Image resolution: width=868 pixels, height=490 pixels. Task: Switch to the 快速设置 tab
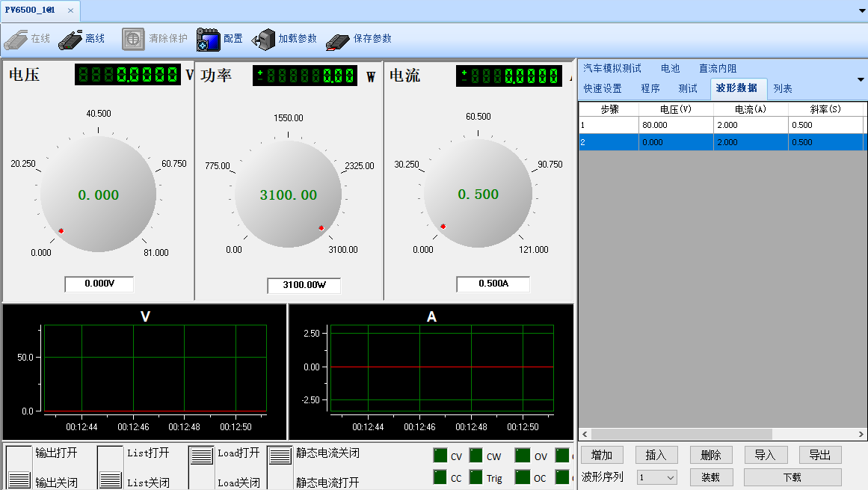point(603,88)
